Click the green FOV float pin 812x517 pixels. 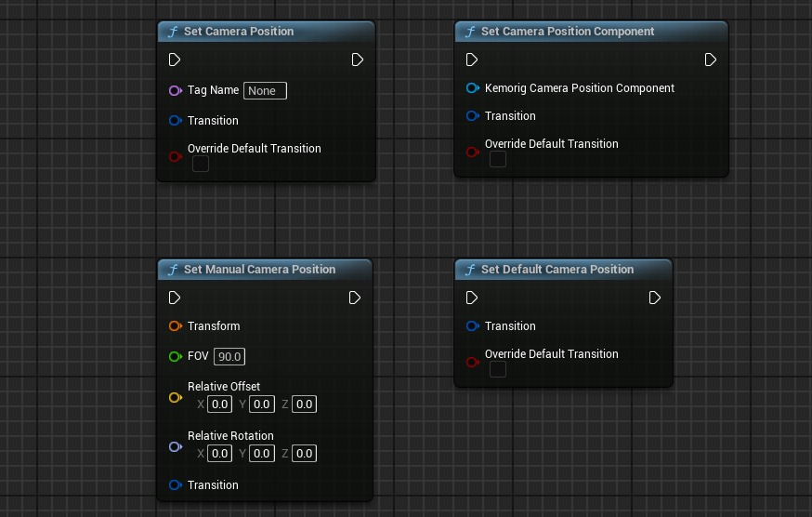175,357
